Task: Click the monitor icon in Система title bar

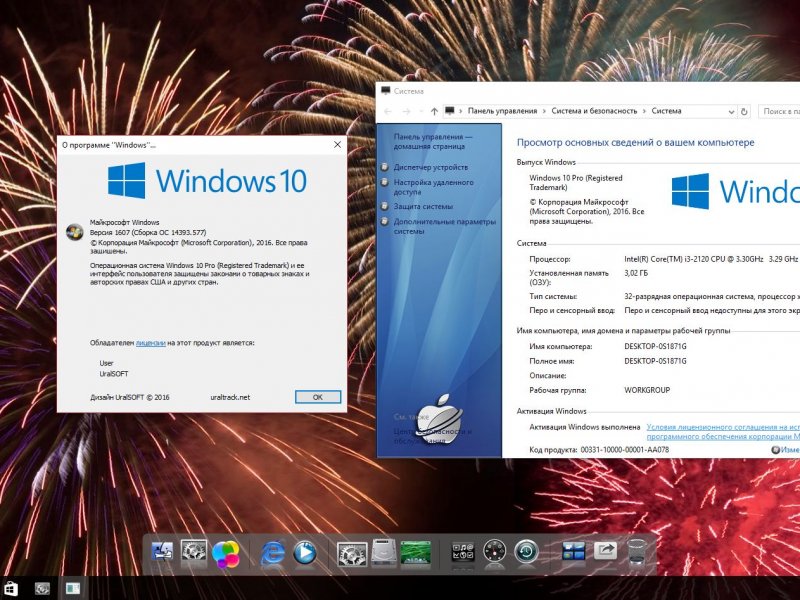Action: (386, 91)
